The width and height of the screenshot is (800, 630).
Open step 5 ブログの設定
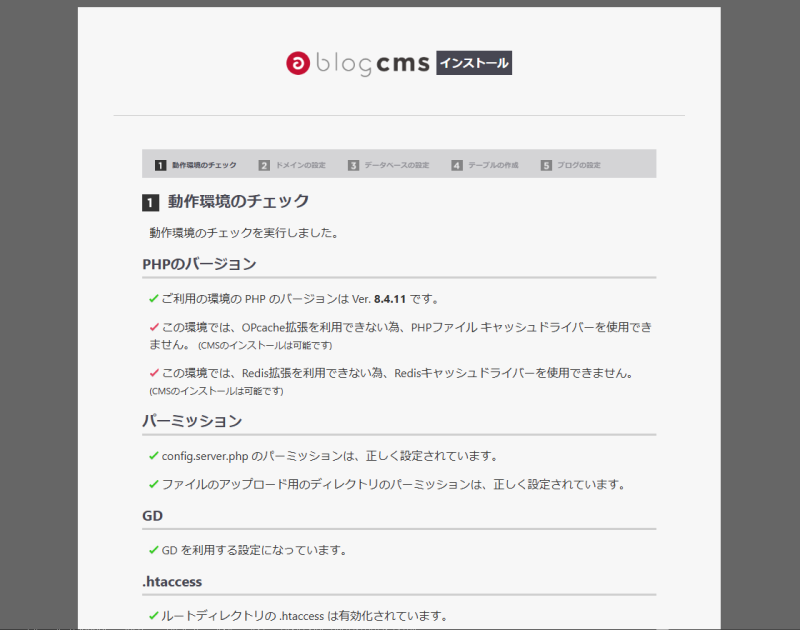tap(571, 165)
